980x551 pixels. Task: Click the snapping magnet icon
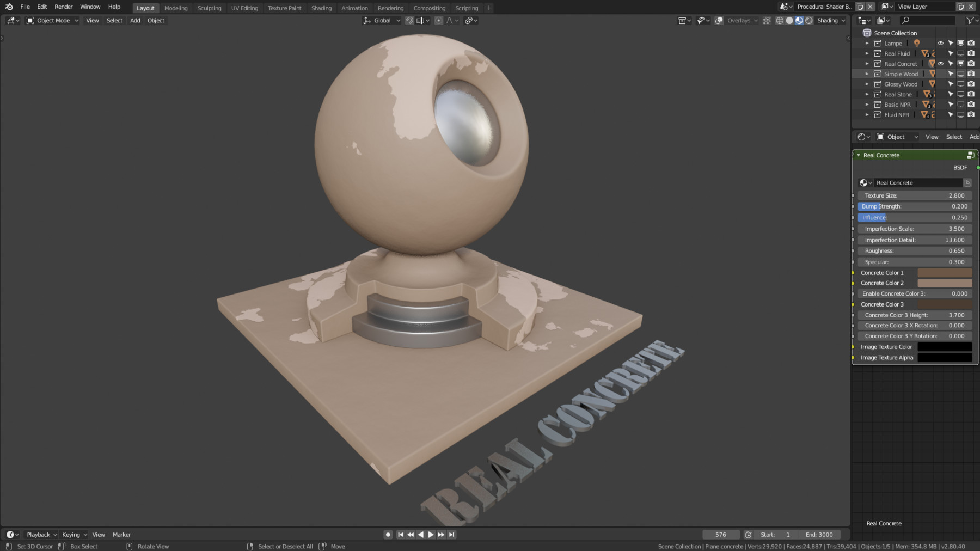(x=408, y=20)
